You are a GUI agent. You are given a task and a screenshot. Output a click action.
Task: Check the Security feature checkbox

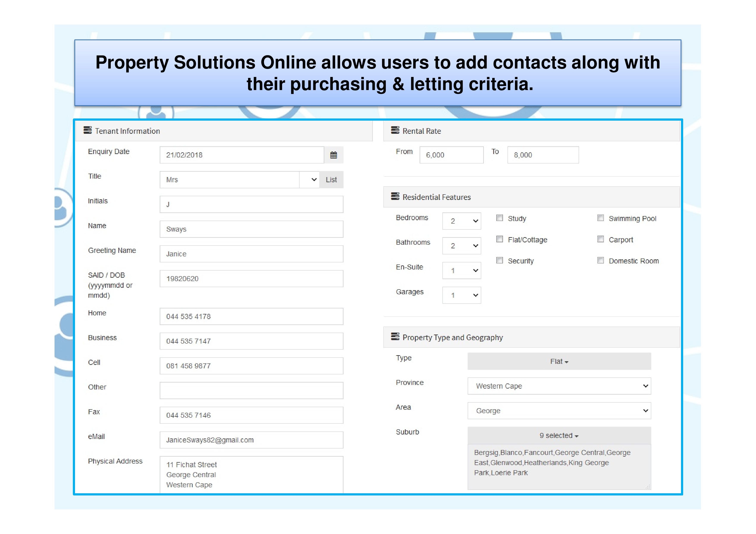[x=500, y=260]
